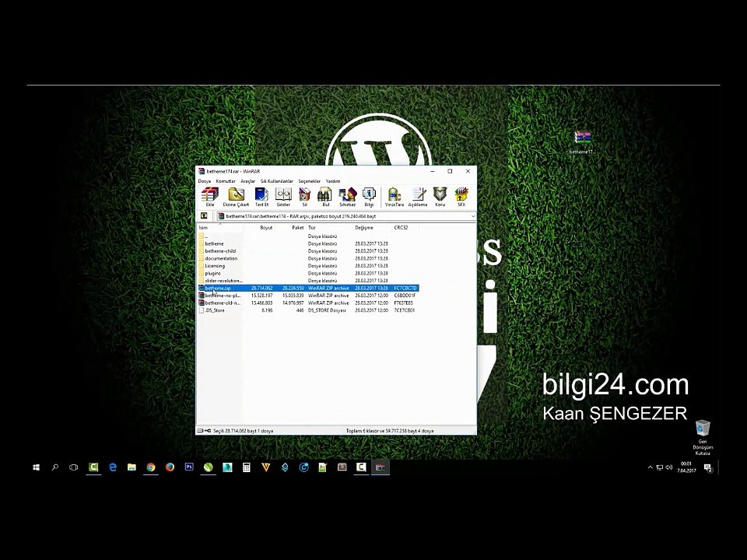
Task: Open Firefox from the taskbar
Action: coord(170,467)
